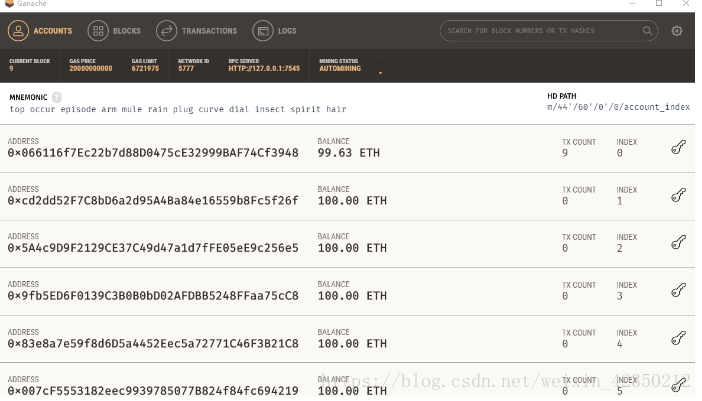The width and height of the screenshot is (702, 401).
Task: Select address 0x9fb5ED6F0139C3B0B0bD02AFDBB5248FFaa75cC8
Action: coord(153,296)
